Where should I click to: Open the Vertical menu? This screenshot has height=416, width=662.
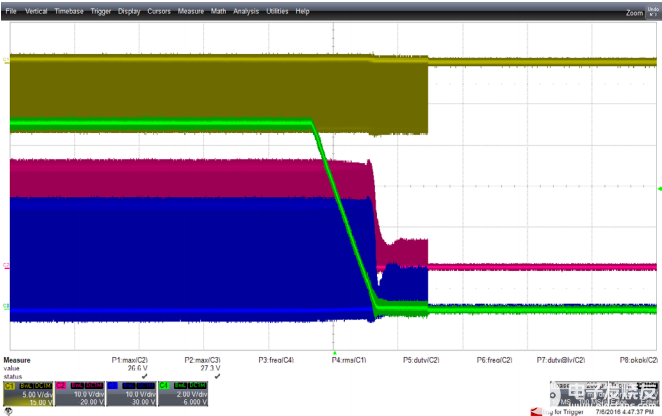[35, 11]
